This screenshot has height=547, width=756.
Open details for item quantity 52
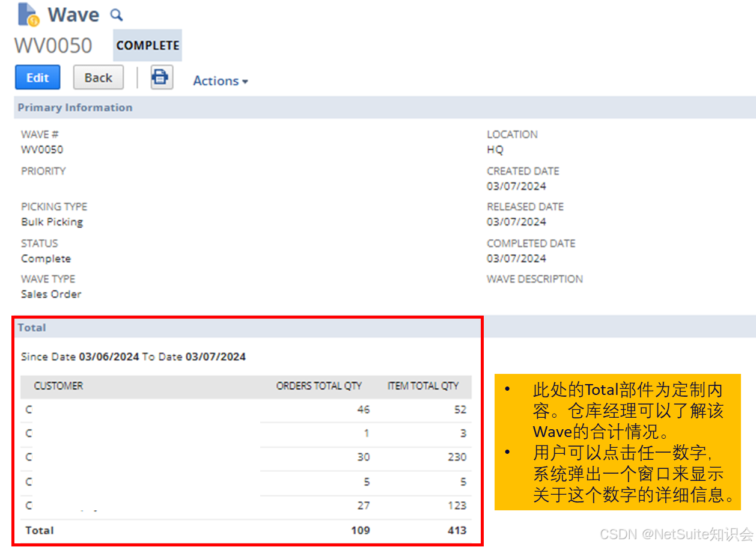[460, 410]
